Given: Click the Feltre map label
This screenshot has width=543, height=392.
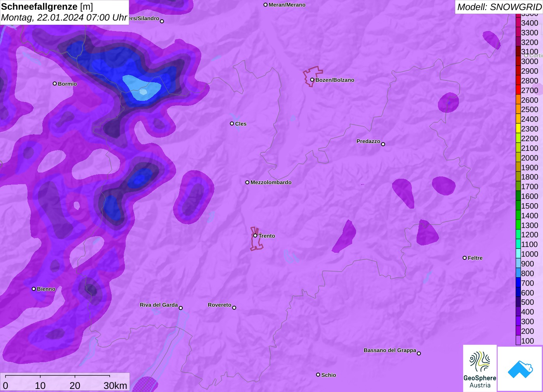Looking at the screenshot, I should pyautogui.click(x=475, y=258).
